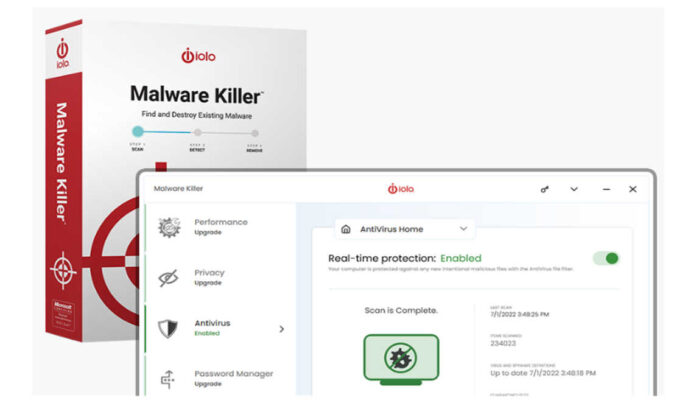The width and height of the screenshot is (696, 406).
Task: Open the AntiVirus Home dropdown
Action: [x=404, y=229]
